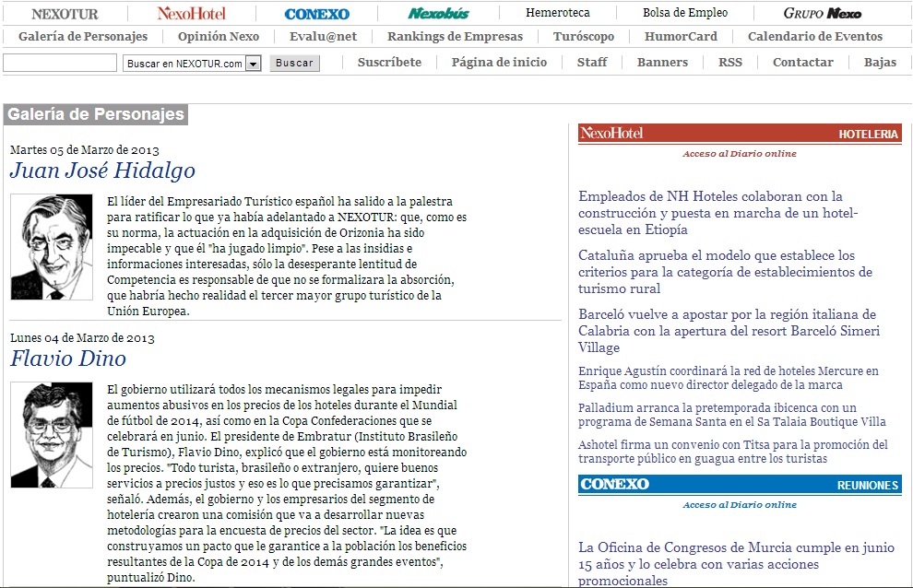Click the NexoHotel Hotelería banner
913x588 pixels.
click(x=740, y=134)
